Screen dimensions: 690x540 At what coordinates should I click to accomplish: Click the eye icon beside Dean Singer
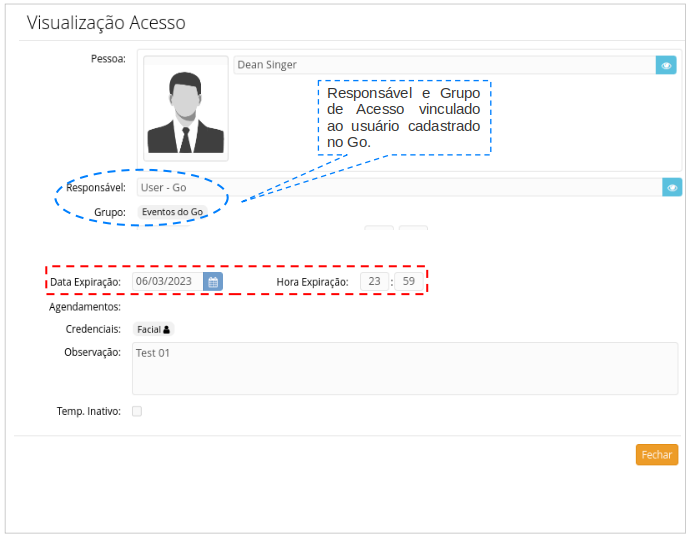pyautogui.click(x=666, y=65)
